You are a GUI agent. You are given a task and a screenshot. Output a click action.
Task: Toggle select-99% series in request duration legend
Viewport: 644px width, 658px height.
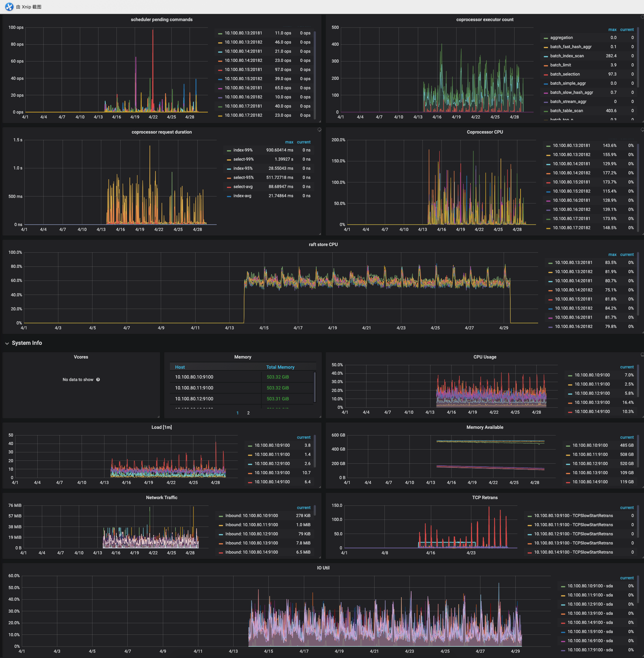[x=243, y=159]
